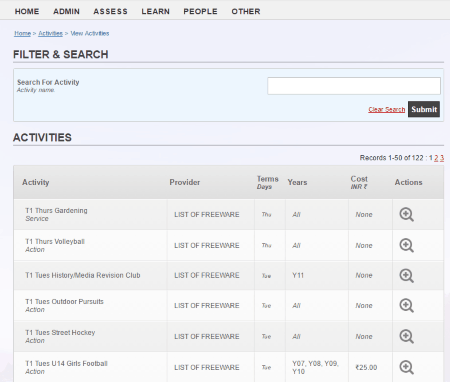Open the ADMIN menu
The width and height of the screenshot is (450, 382).
66,11
